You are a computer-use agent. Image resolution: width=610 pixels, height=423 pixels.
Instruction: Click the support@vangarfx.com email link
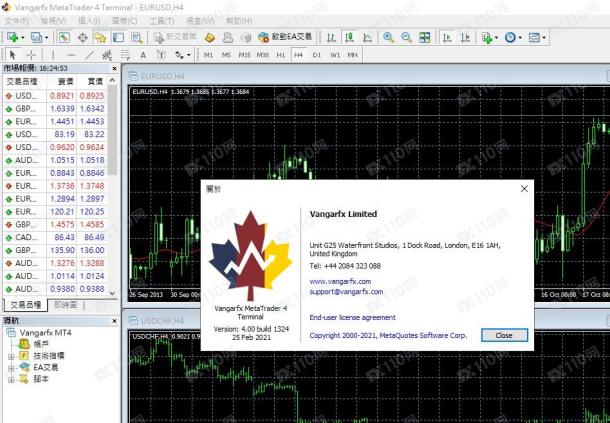coord(346,291)
